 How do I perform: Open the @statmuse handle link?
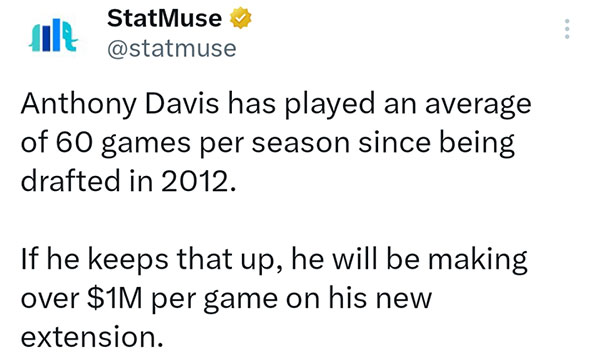click(x=172, y=49)
